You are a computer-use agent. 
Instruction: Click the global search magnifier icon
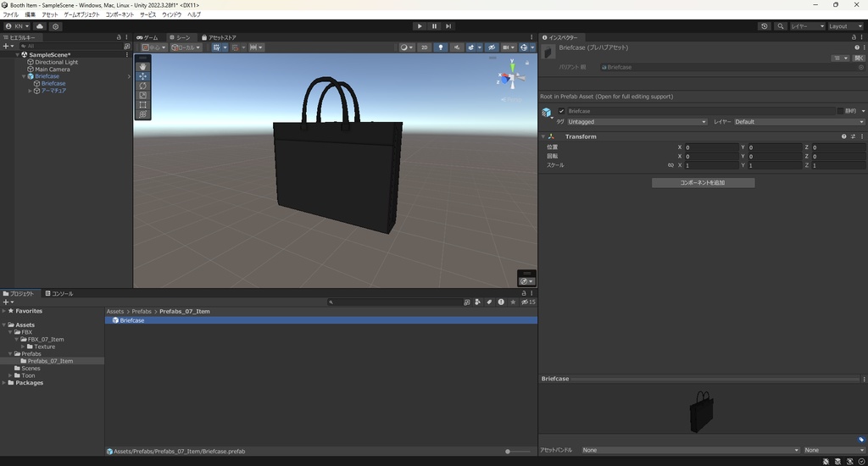point(781,26)
